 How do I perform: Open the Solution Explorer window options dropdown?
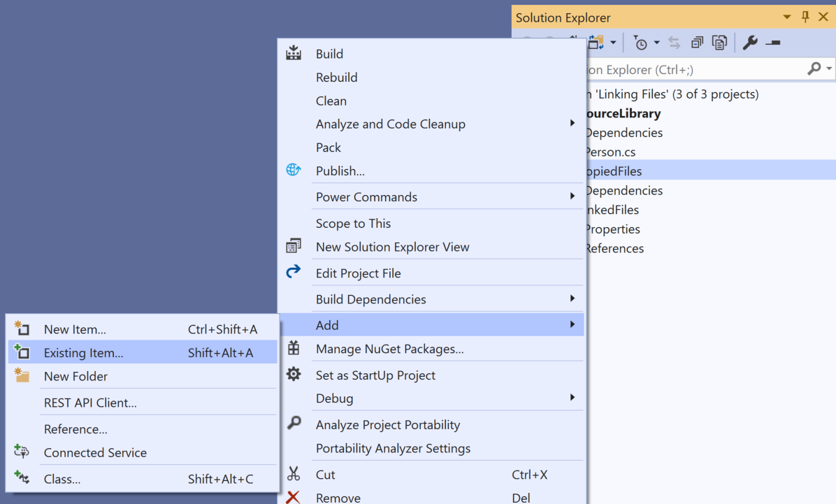click(x=787, y=17)
